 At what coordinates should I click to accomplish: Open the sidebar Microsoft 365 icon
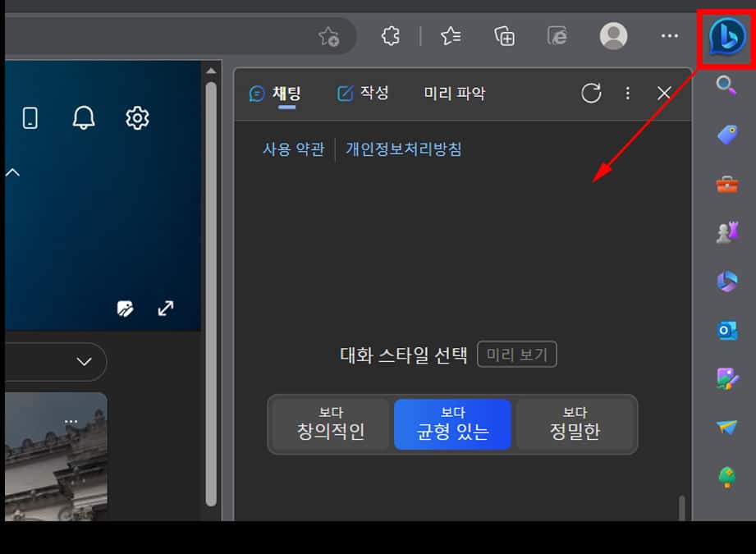727,282
